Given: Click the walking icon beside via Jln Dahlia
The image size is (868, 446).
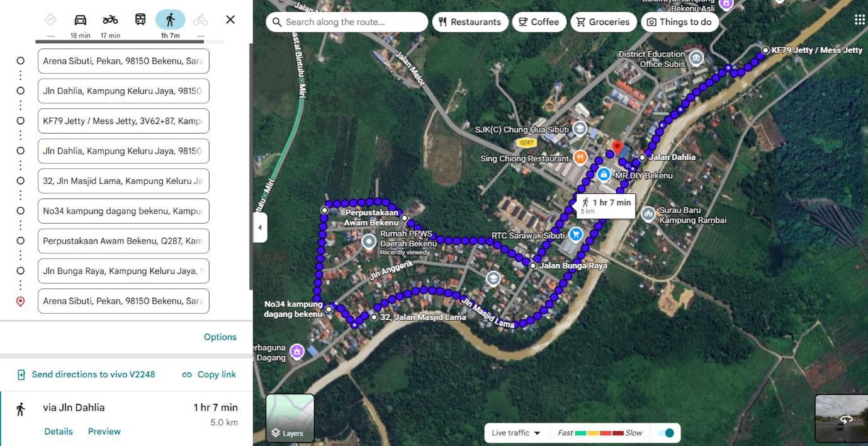Looking at the screenshot, I should tap(20, 409).
